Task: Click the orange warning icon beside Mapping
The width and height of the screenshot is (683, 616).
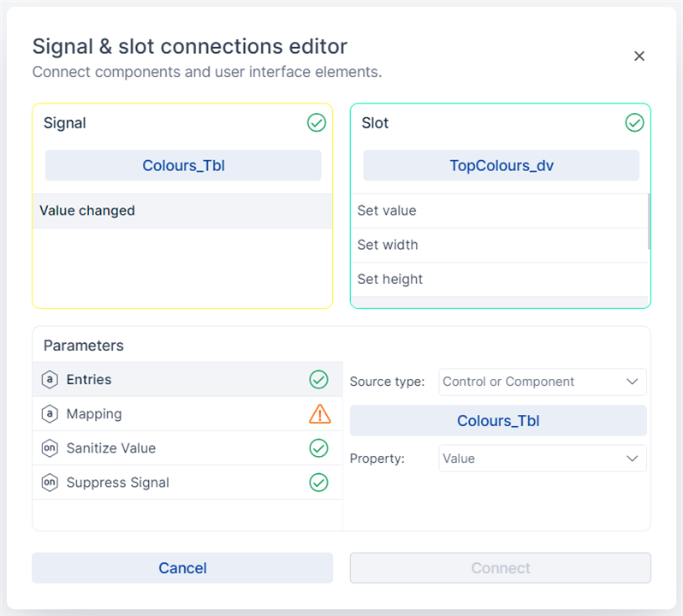Action: tap(318, 414)
